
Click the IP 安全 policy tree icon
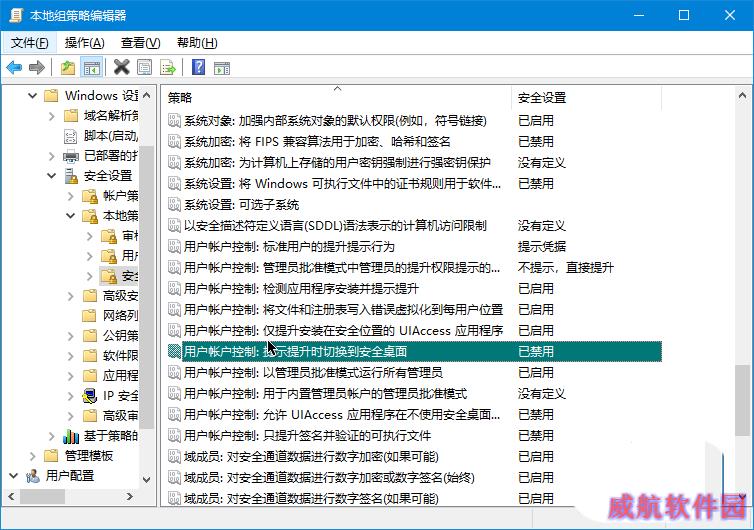[x=90, y=395]
